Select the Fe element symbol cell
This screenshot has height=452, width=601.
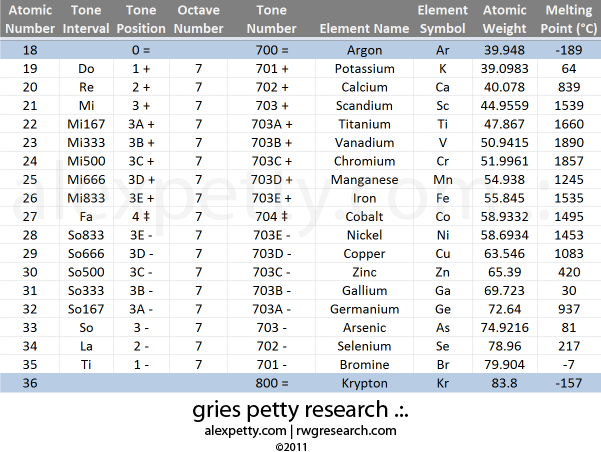click(x=443, y=197)
